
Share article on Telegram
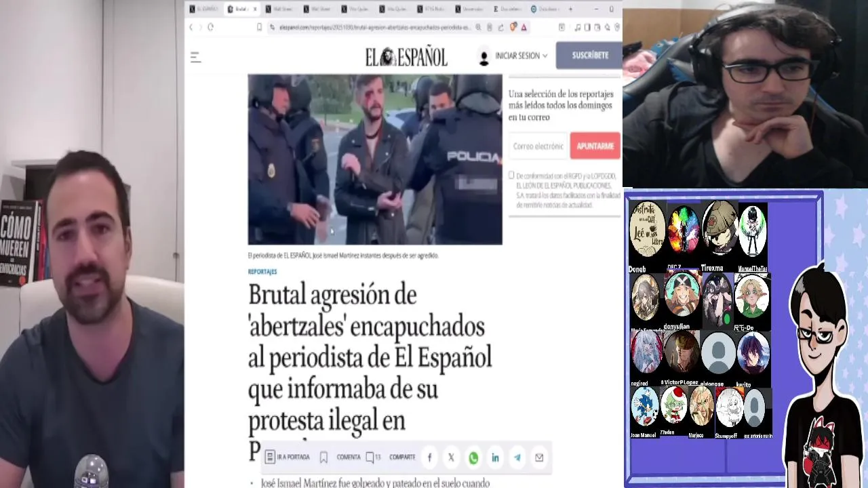pyautogui.click(x=517, y=457)
